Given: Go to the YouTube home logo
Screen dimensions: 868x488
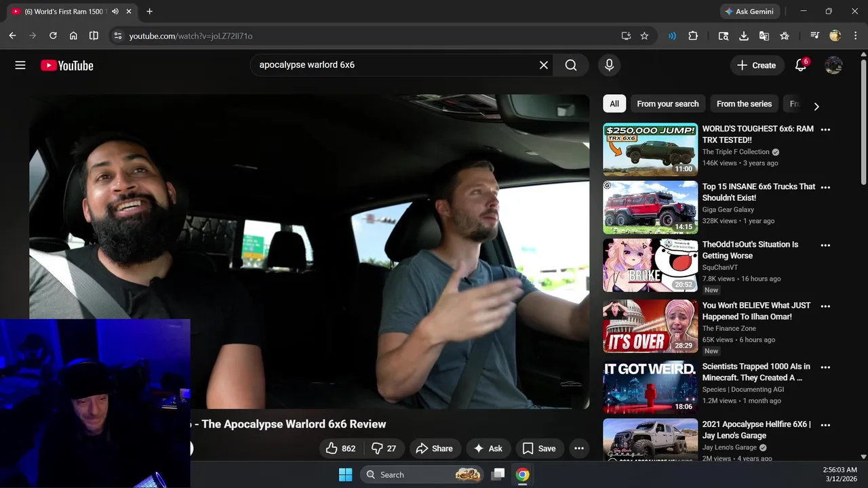Looking at the screenshot, I should coord(66,65).
